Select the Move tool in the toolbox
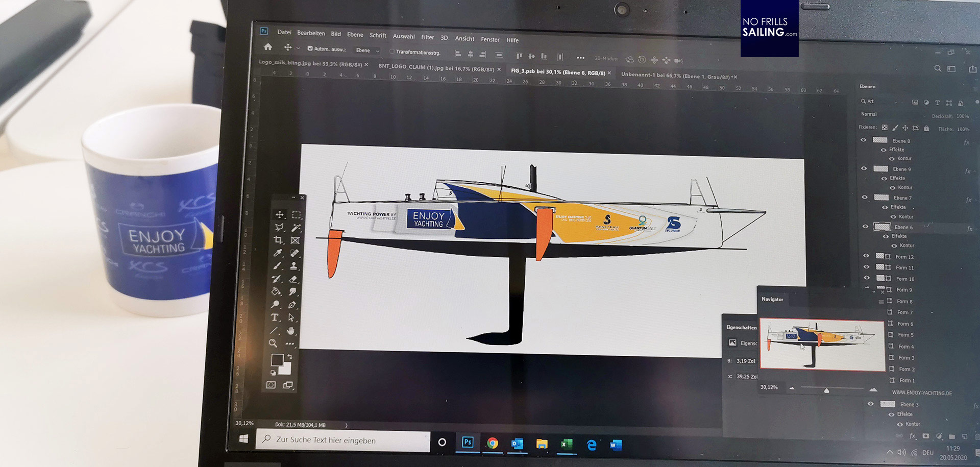Image resolution: width=980 pixels, height=467 pixels. (280, 214)
